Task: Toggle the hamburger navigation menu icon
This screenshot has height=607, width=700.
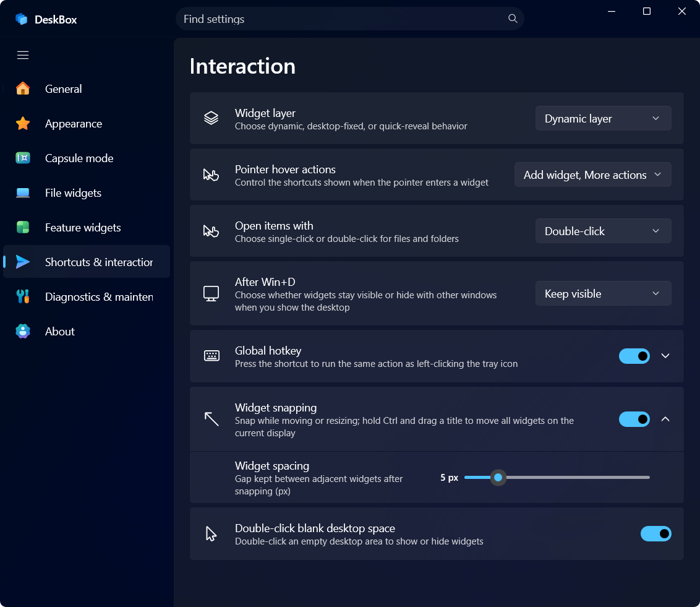Action: (23, 55)
